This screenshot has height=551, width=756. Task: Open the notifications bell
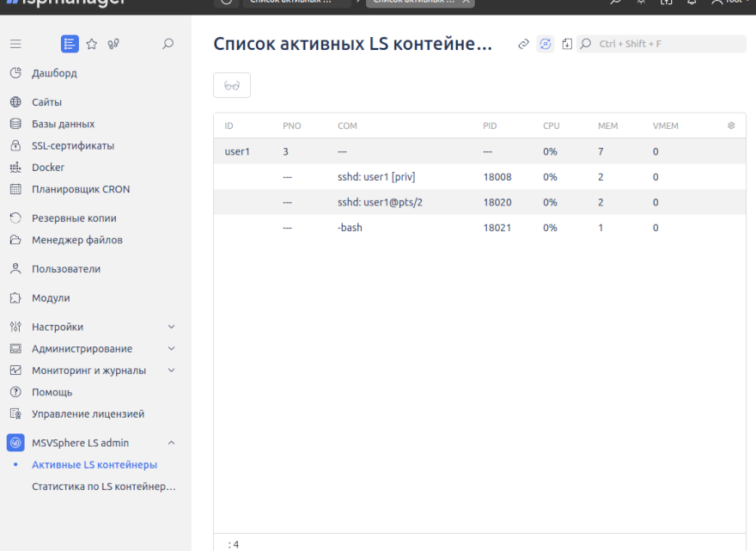coord(692,4)
